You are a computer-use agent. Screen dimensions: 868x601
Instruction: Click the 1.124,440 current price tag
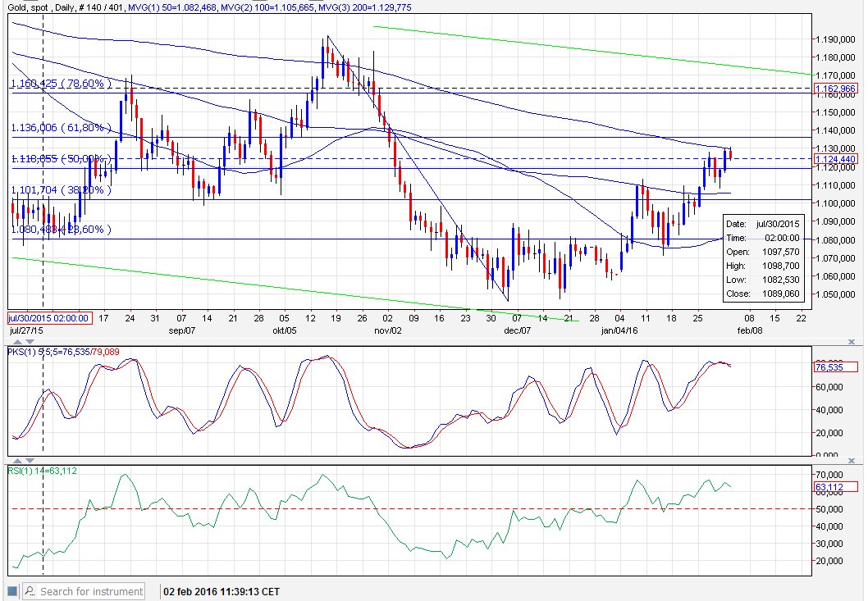(836, 159)
